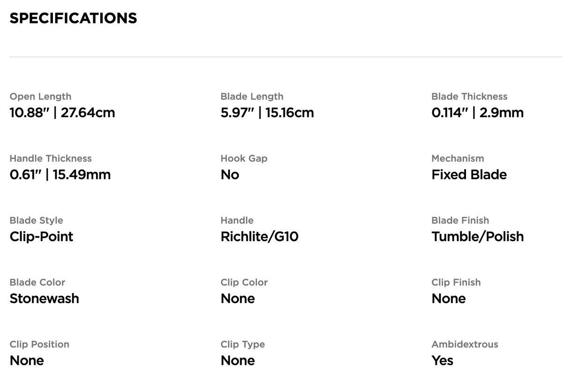Viewport: 562px width, 392px height.
Task: Select the Blade Thickness label
Action: click(x=469, y=96)
